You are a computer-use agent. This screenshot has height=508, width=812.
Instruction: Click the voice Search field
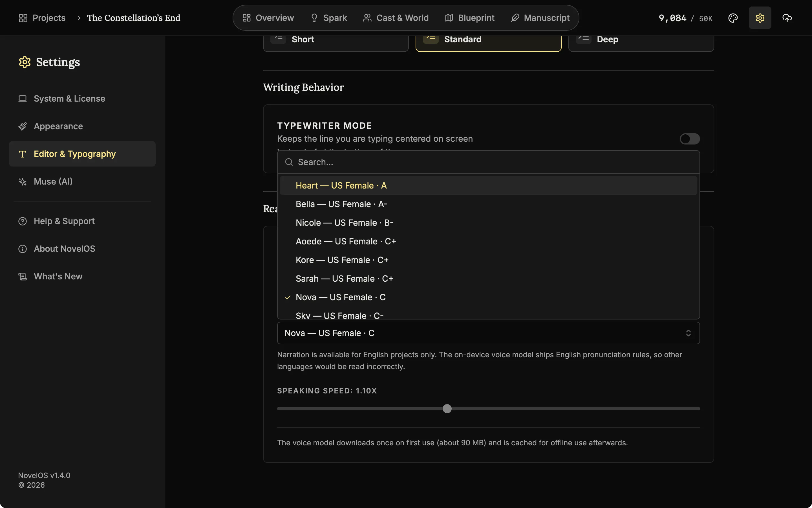488,162
